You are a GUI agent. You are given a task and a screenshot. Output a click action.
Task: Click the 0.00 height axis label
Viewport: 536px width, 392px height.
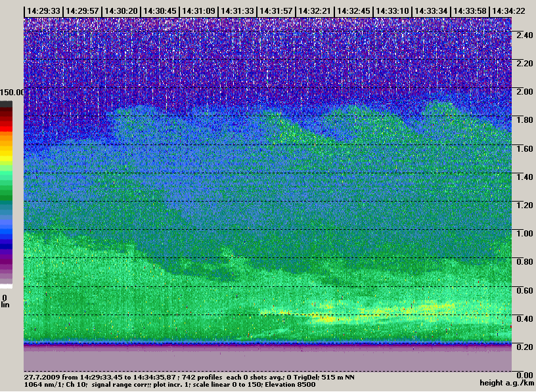(524, 375)
